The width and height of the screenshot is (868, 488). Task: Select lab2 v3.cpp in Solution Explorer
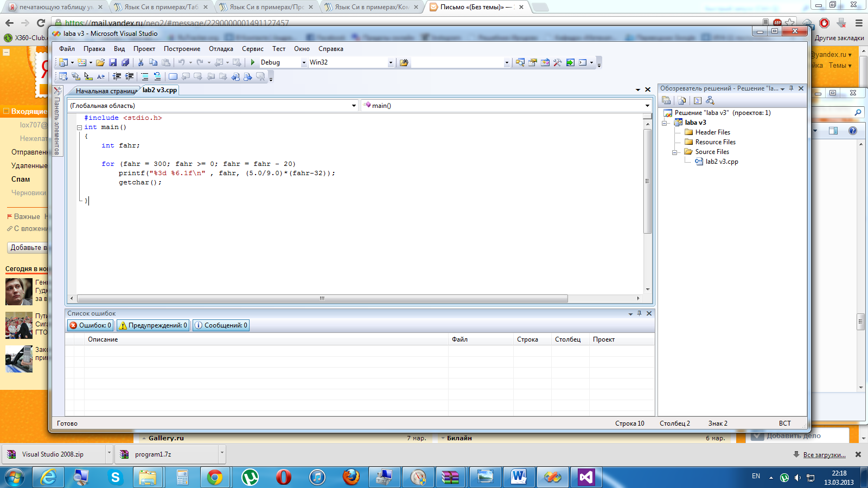722,162
